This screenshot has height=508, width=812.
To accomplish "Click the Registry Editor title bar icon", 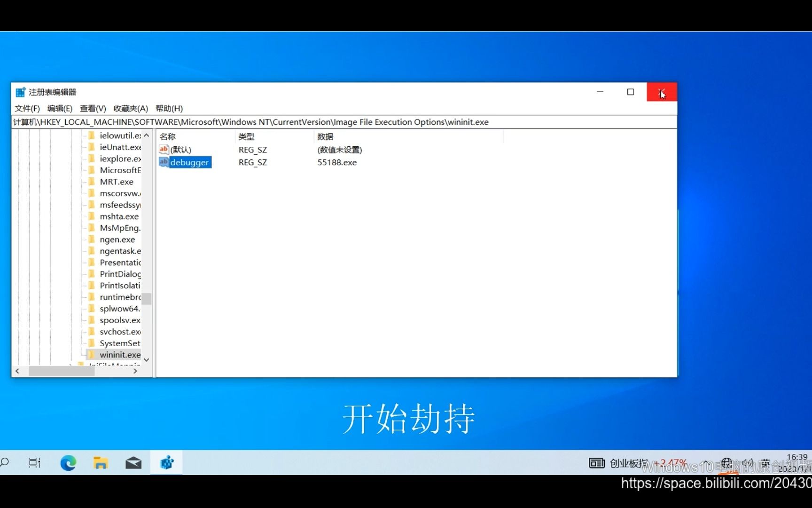I will [x=20, y=92].
